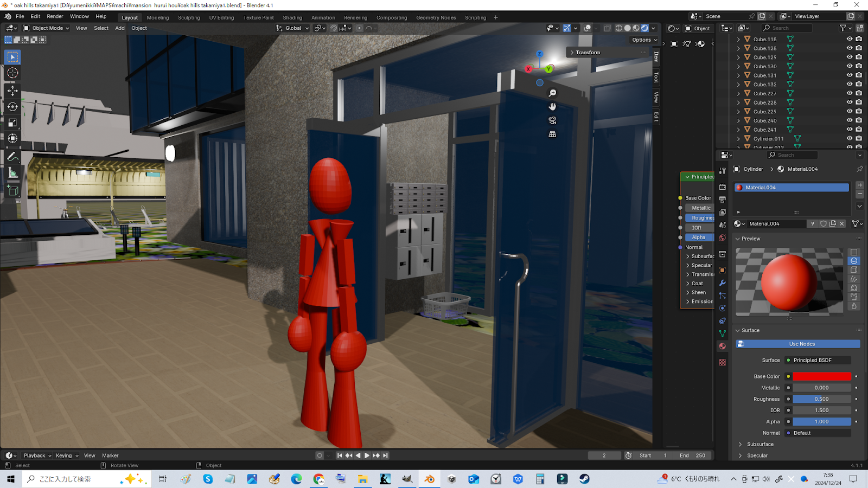Open the Principled BSDF surface dropdown
Screen dimensions: 868x488
[x=818, y=360]
